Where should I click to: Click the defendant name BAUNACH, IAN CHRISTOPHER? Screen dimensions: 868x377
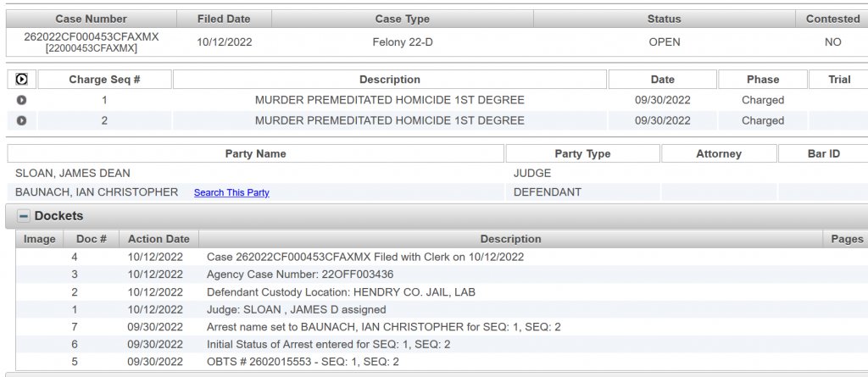(x=97, y=192)
